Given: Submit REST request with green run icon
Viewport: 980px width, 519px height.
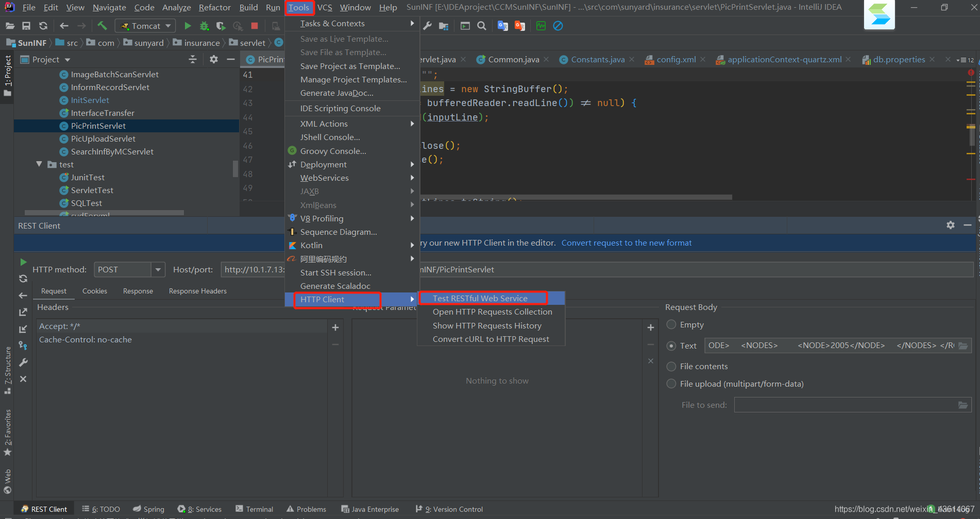Looking at the screenshot, I should (x=23, y=262).
